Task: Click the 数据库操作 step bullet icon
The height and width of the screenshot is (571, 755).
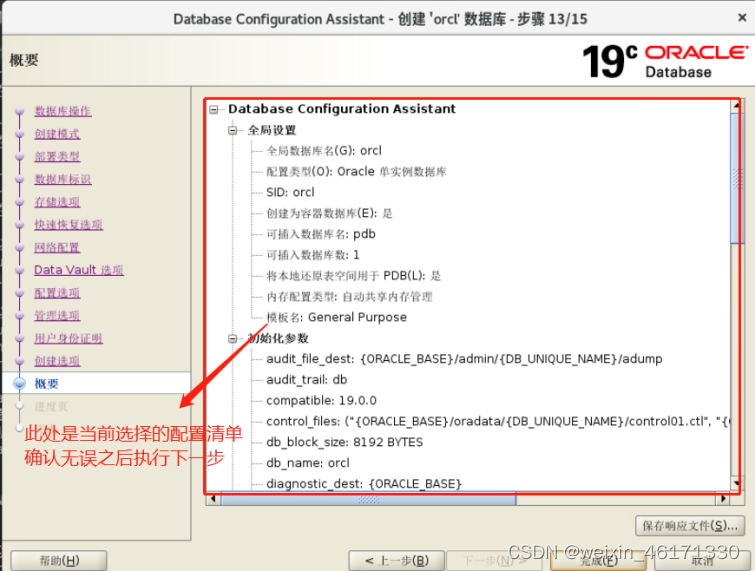Action: point(19,112)
